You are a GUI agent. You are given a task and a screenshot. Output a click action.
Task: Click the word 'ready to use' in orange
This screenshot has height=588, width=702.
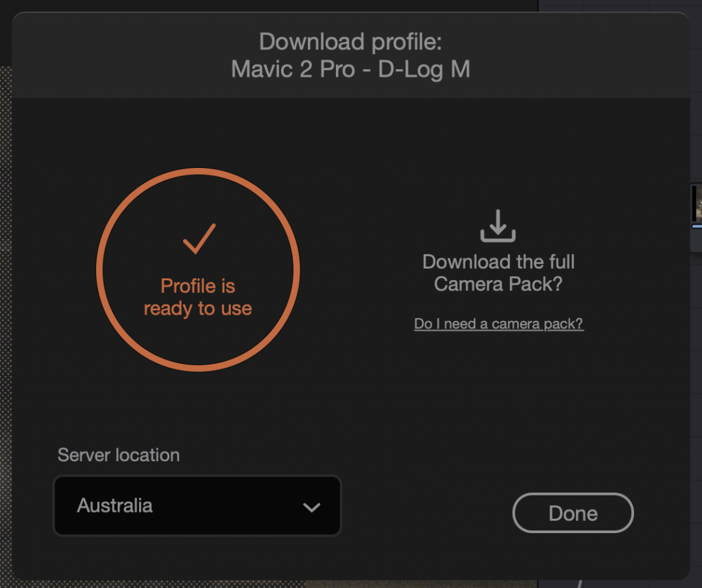(x=198, y=309)
